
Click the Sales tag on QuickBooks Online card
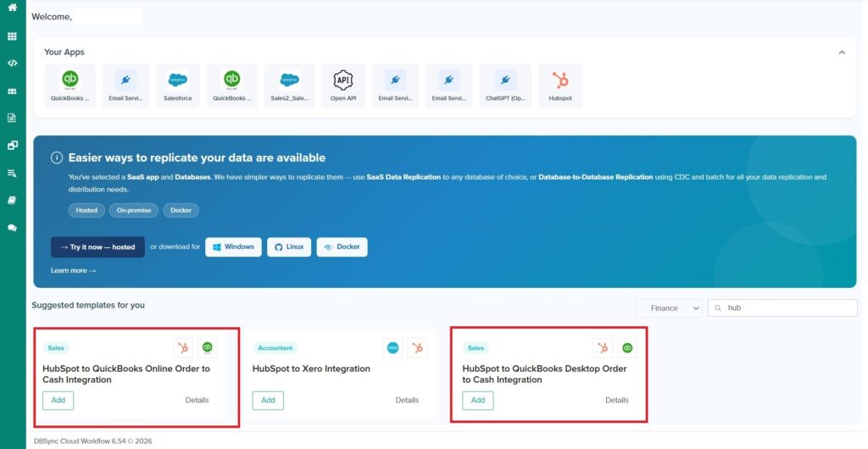[x=56, y=348]
